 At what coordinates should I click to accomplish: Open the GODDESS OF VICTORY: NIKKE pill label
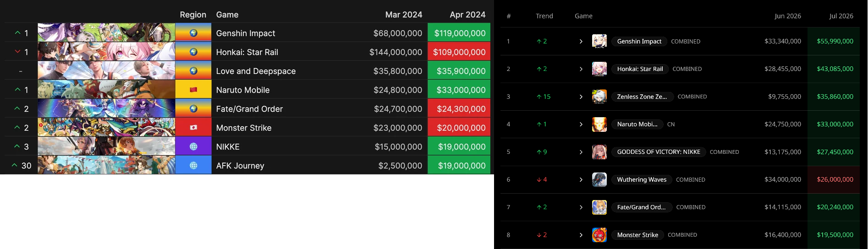click(x=659, y=152)
